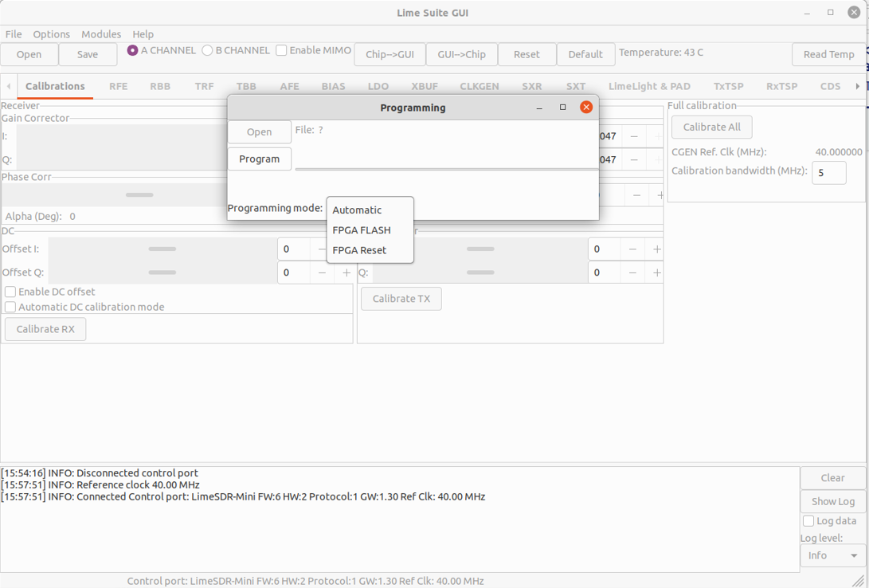This screenshot has width=869, height=588.
Task: Close the Programming dialog
Action: point(585,108)
